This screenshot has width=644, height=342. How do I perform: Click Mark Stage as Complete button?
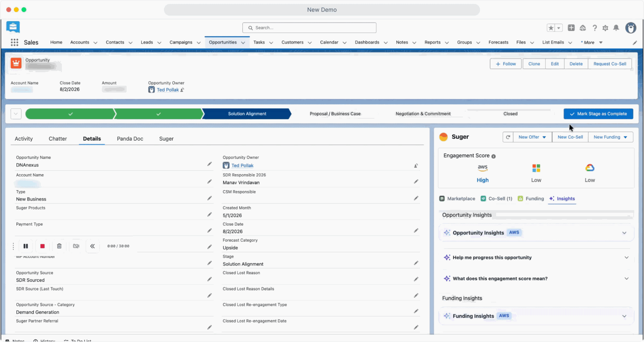coord(598,114)
